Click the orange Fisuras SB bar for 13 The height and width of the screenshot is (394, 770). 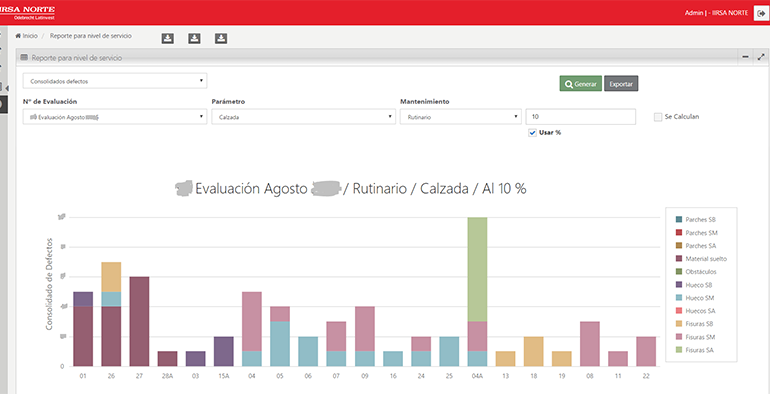click(505, 359)
